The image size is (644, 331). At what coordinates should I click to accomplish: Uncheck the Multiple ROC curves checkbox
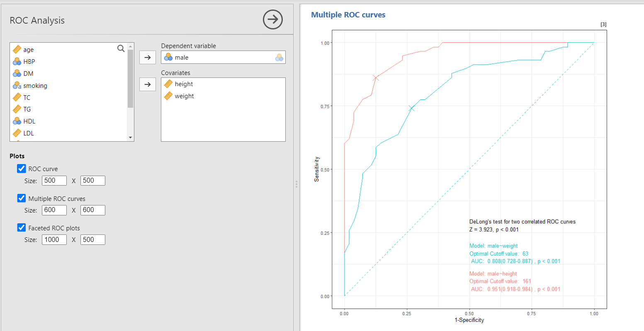click(x=22, y=198)
